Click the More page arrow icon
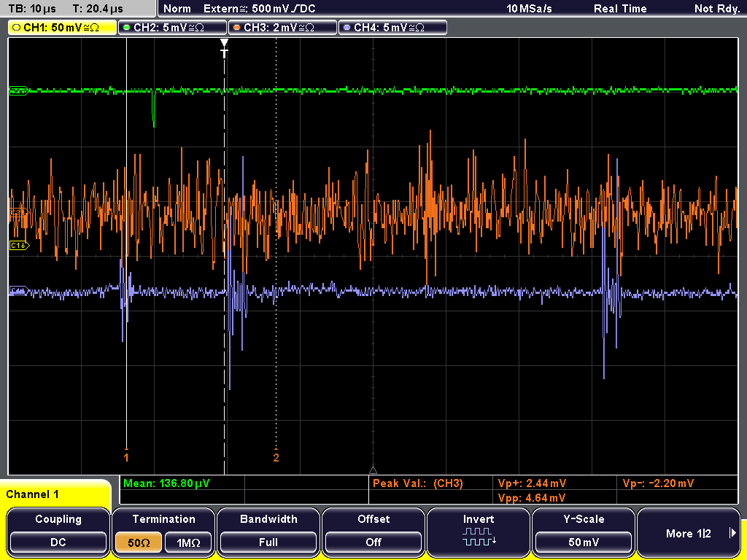747x560 pixels. pos(732,533)
